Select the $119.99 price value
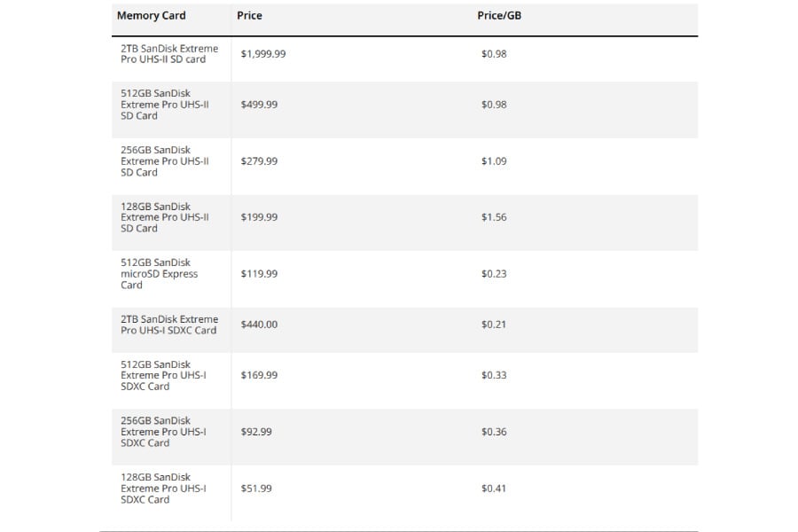Screen dimensions: 798x532 pos(259,274)
